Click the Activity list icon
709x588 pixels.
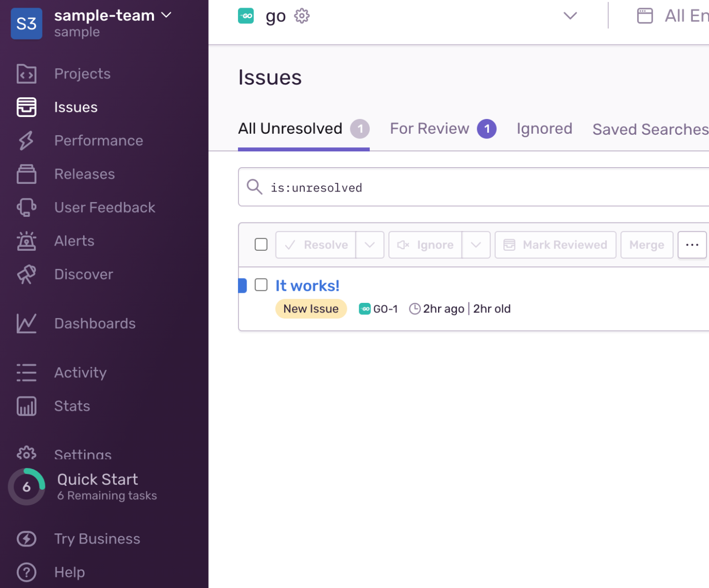pyautogui.click(x=26, y=373)
